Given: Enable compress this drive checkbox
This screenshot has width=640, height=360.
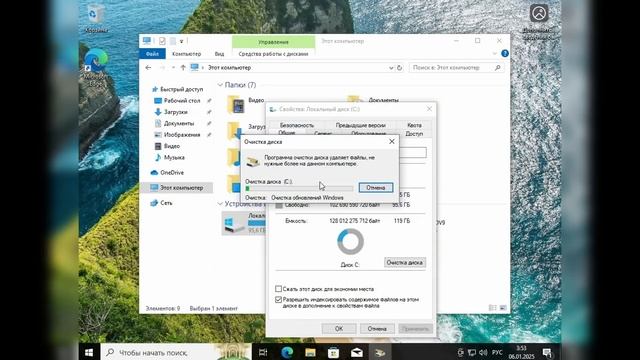Looking at the screenshot, I should tap(278, 289).
